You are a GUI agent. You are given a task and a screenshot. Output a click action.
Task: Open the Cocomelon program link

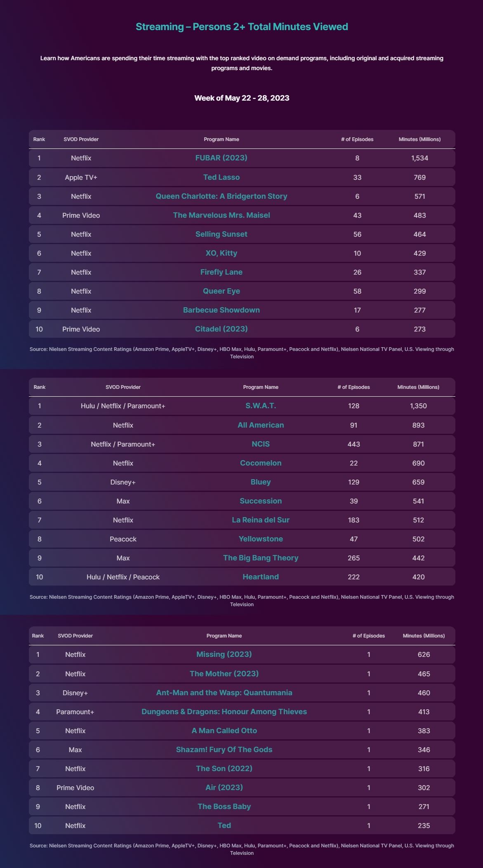(261, 463)
